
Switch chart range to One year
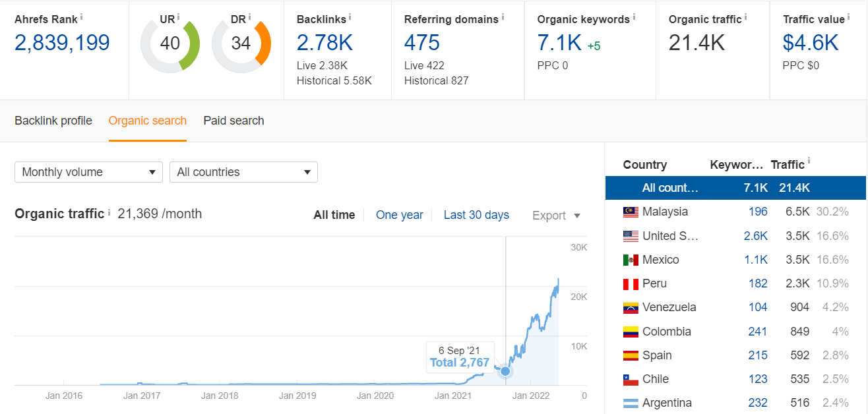pyautogui.click(x=399, y=215)
